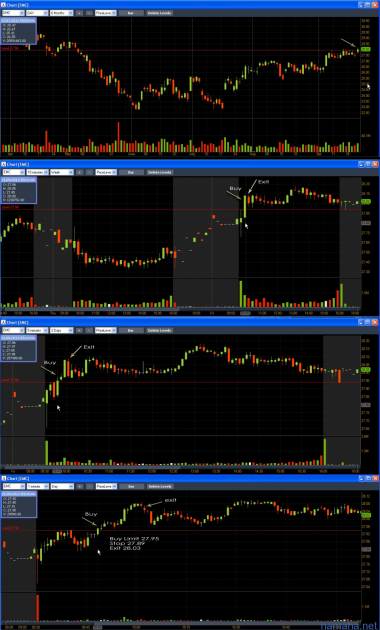Click the title bar icon of the 1 minute chart window

pos(3,479)
